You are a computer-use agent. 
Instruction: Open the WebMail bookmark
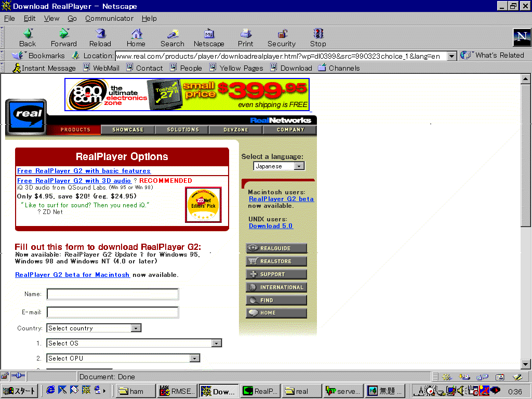coord(101,68)
